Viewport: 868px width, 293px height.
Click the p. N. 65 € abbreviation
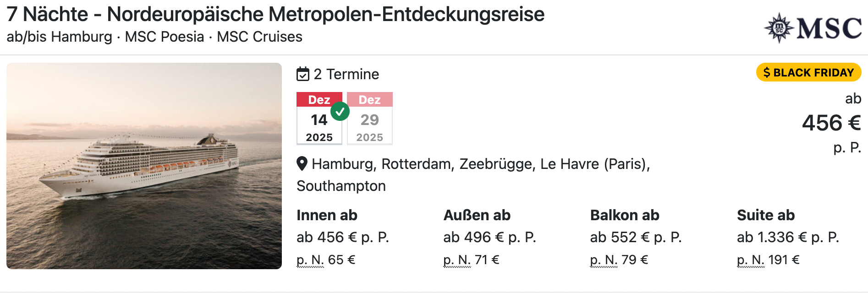pyautogui.click(x=310, y=260)
